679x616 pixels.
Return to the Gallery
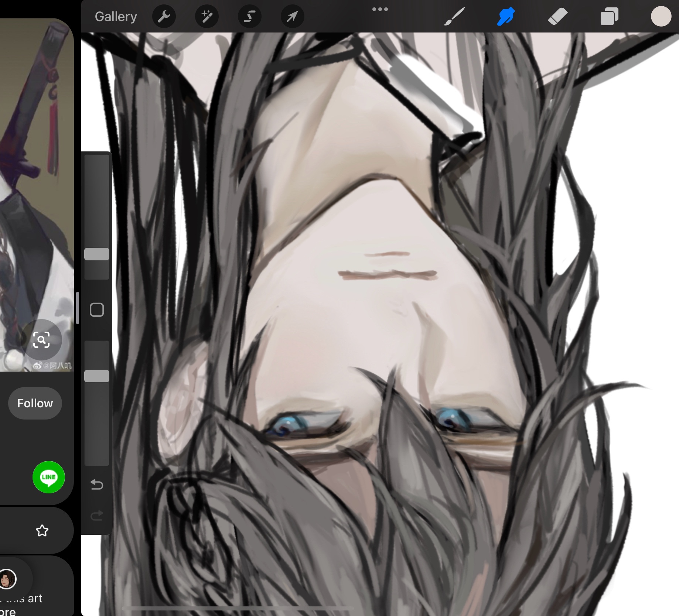tap(116, 17)
